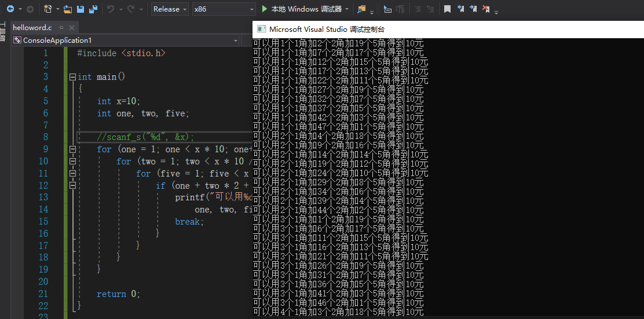Click the 'int x=10;' code line

pyautogui.click(x=119, y=101)
